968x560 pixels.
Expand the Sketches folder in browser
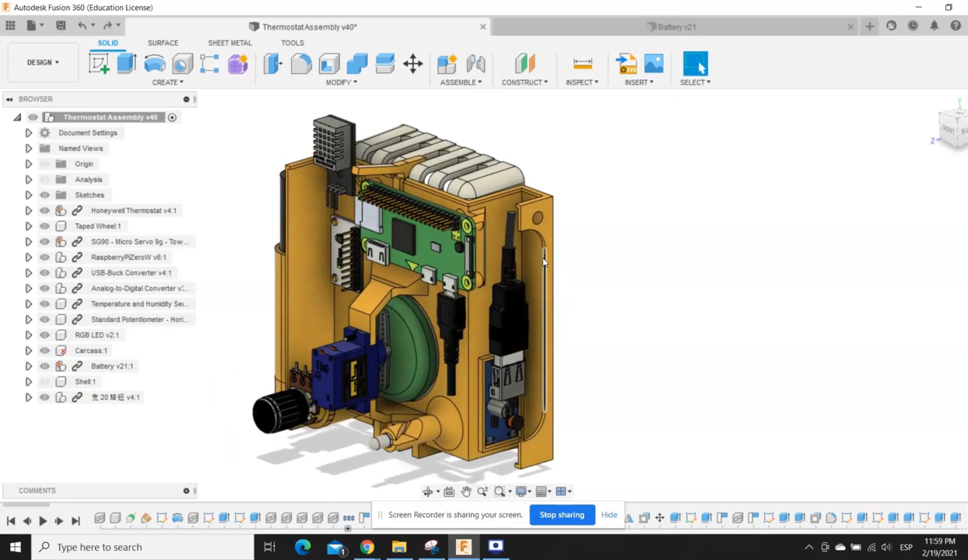coord(29,195)
